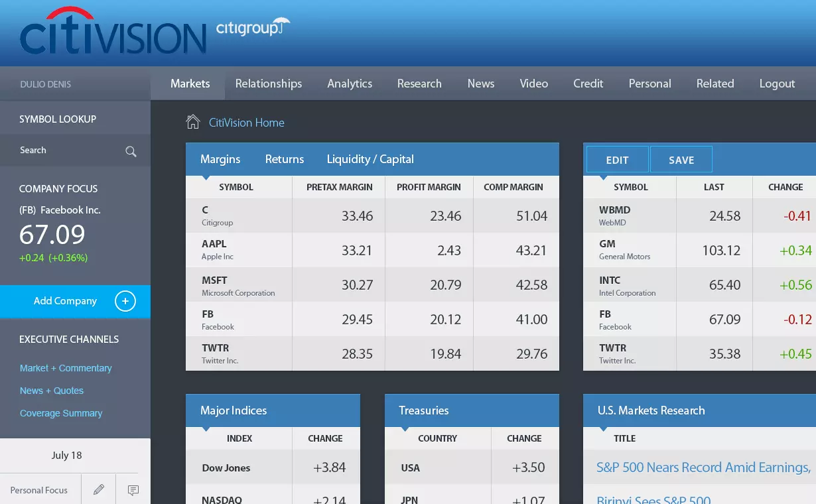Viewport: 816px width, 504px height.
Task: Click the INDEX column header in Major Indices
Action: pos(239,438)
